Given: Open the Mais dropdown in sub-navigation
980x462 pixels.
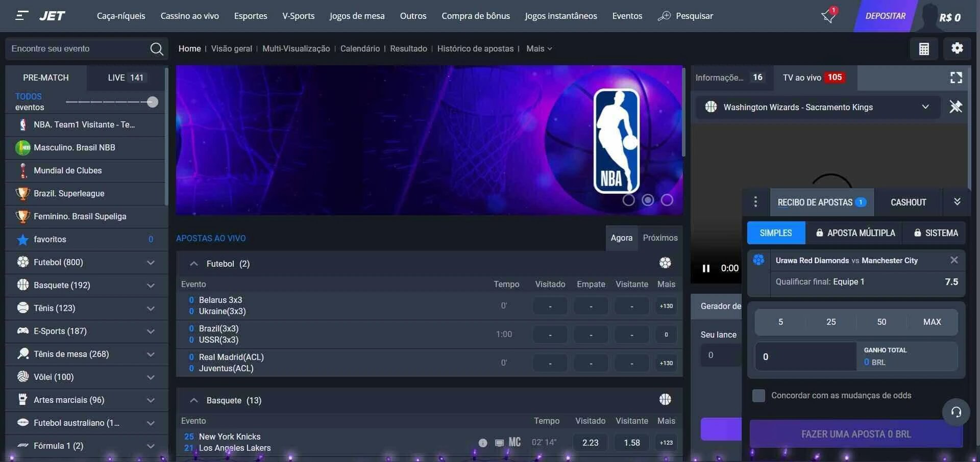Looking at the screenshot, I should (x=539, y=48).
